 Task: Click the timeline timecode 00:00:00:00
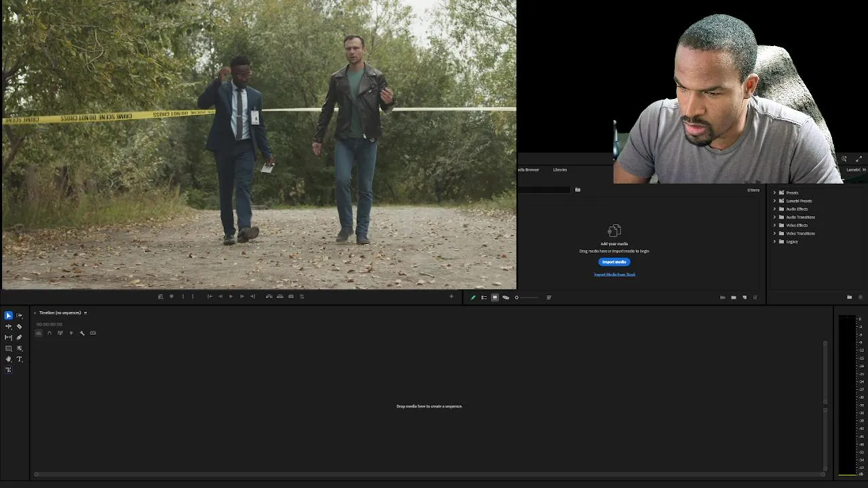pos(50,324)
